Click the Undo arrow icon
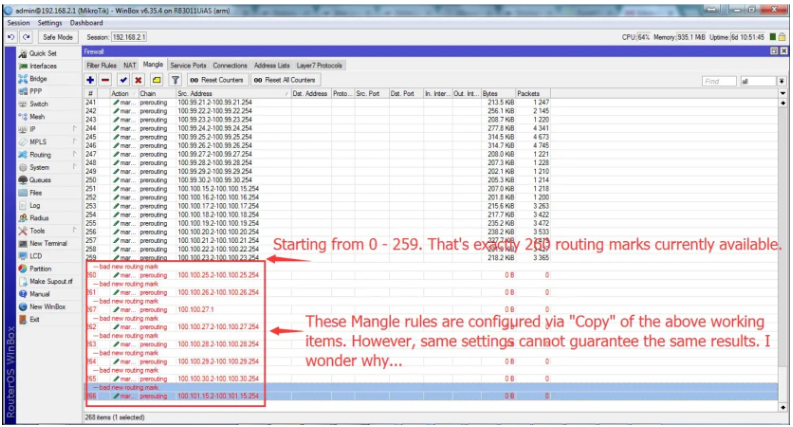The height and width of the screenshot is (427, 793). point(11,37)
